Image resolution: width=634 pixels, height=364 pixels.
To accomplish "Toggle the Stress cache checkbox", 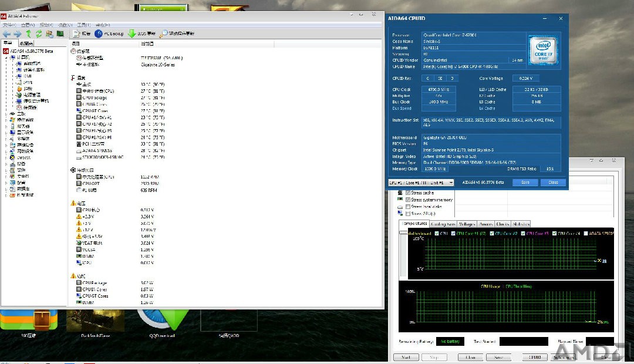I will tap(408, 193).
